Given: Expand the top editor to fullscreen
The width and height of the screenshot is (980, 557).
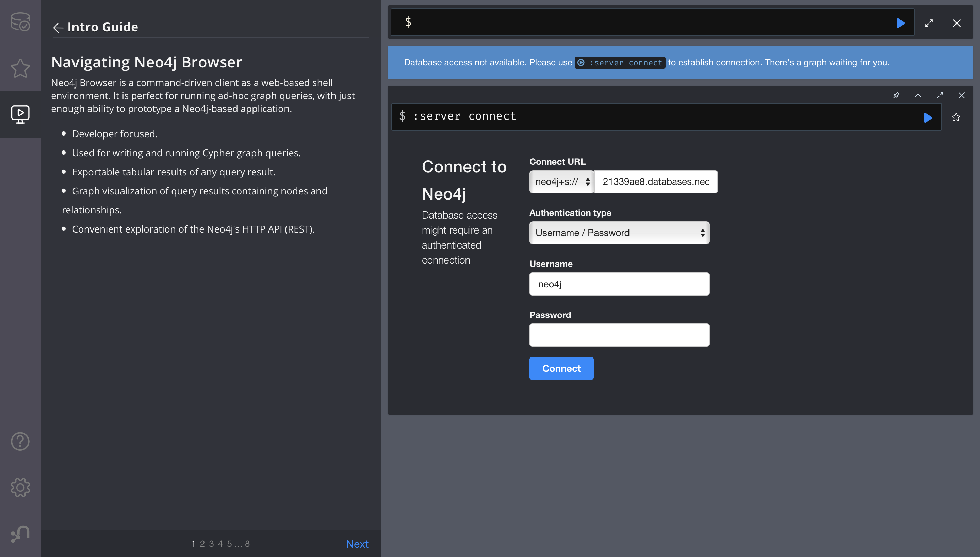Looking at the screenshot, I should click(x=929, y=23).
